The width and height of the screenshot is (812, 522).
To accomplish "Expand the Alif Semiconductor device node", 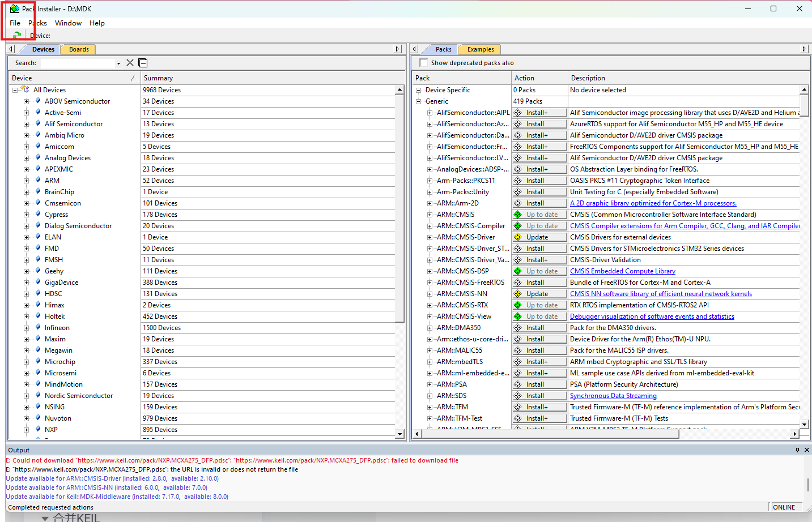I will pyautogui.click(x=26, y=124).
